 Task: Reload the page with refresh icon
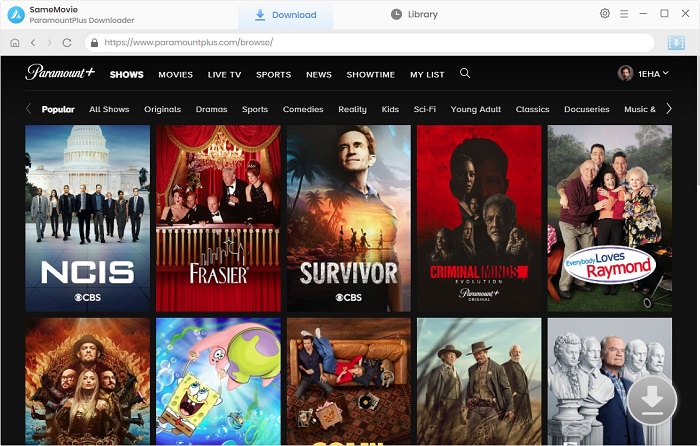pos(67,43)
